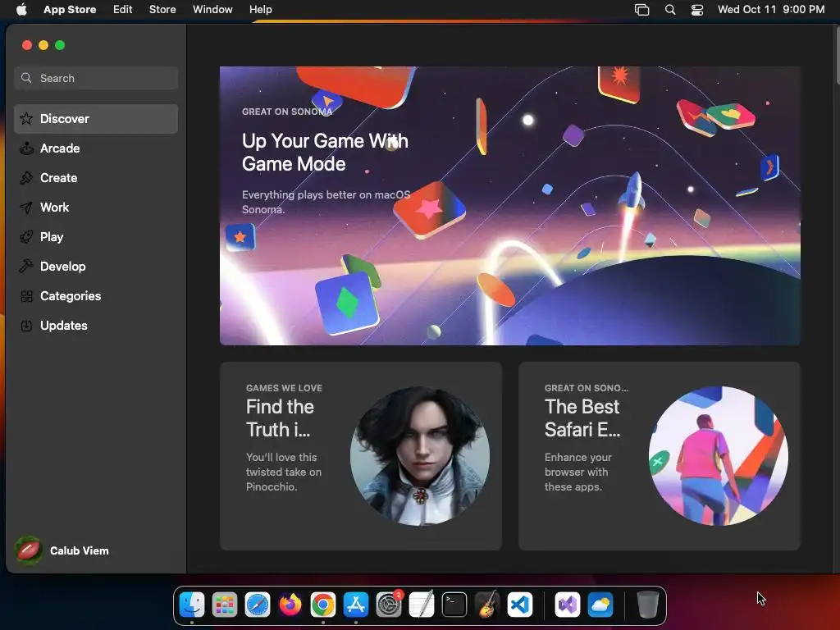Open the Game Mode featured banner
This screenshot has height=630, width=840.
click(x=510, y=206)
